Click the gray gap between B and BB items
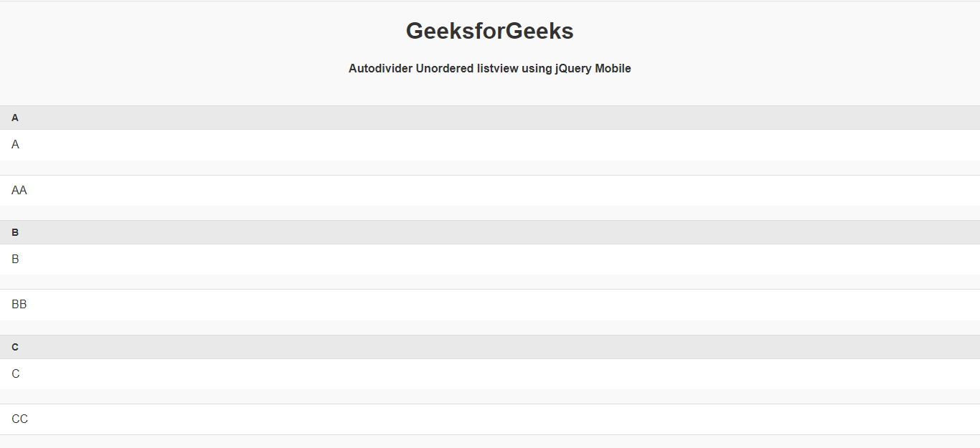Viewport: 980px width, 448px height. click(x=490, y=282)
